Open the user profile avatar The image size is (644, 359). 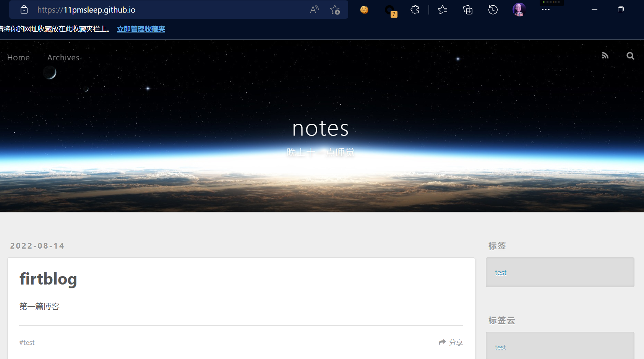click(519, 10)
